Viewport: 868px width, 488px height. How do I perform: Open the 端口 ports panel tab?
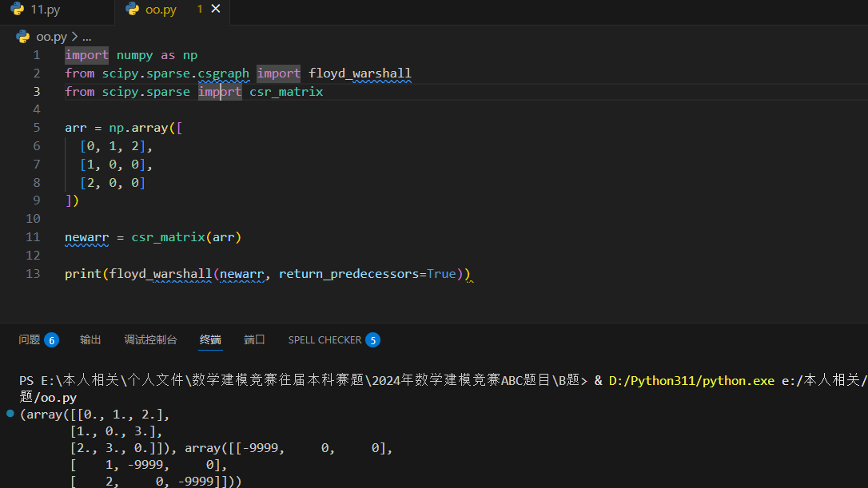[255, 339]
